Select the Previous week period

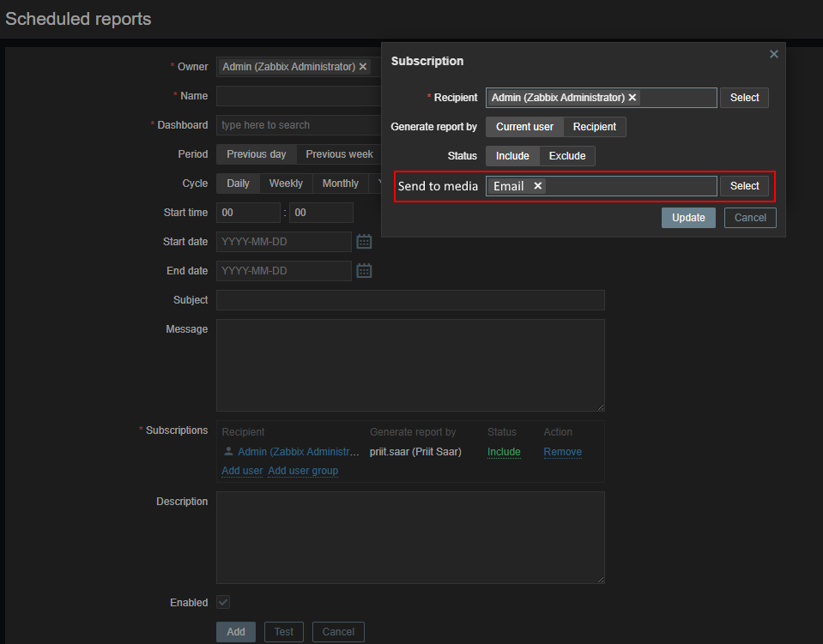(x=339, y=154)
